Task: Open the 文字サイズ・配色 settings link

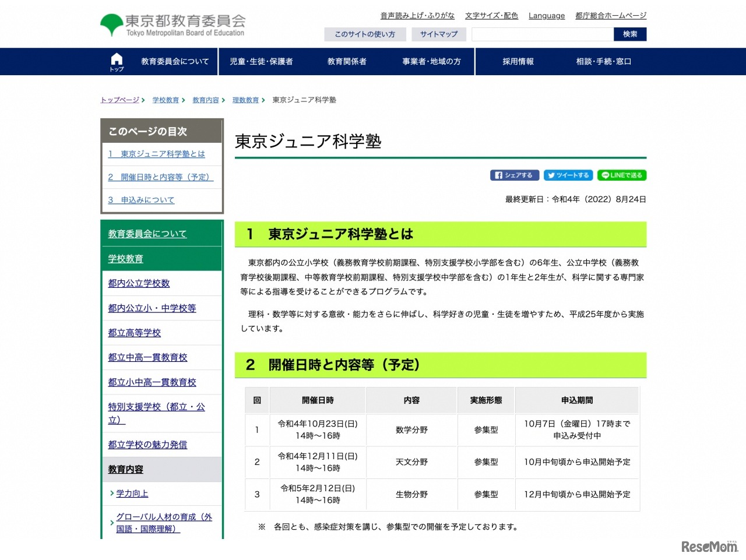Action: (x=491, y=16)
